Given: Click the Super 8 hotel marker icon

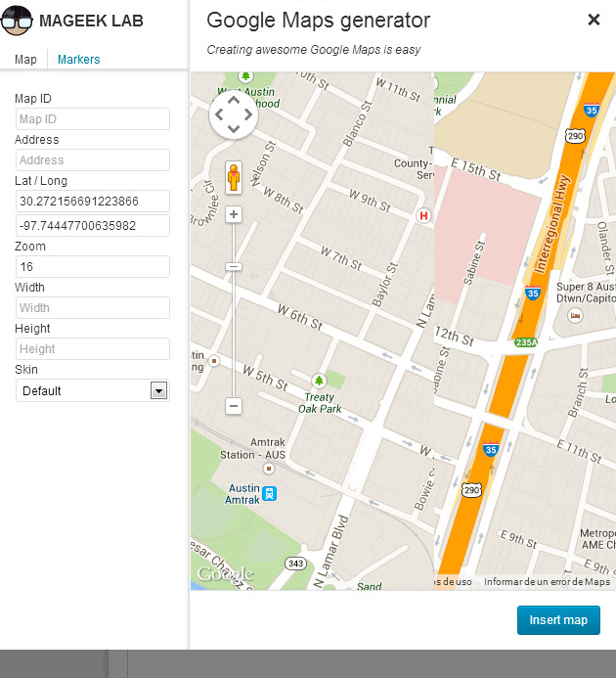Looking at the screenshot, I should (x=576, y=316).
